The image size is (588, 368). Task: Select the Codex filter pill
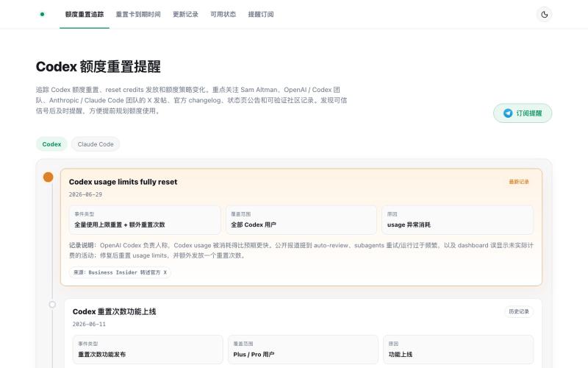[51, 144]
